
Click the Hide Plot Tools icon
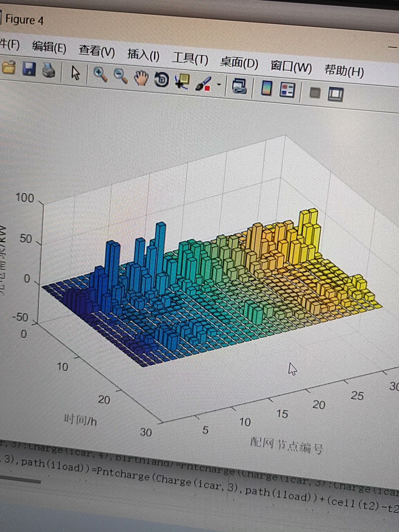coord(315,92)
